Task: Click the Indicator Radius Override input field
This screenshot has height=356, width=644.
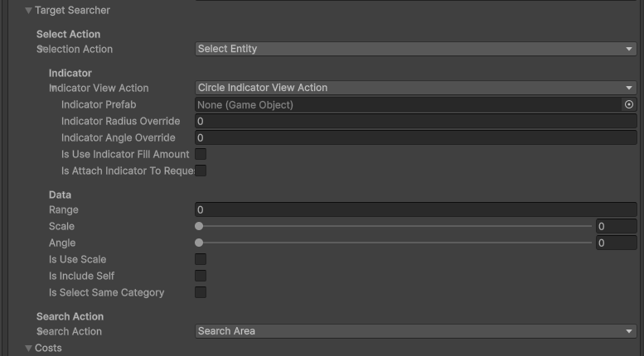Action: 415,121
